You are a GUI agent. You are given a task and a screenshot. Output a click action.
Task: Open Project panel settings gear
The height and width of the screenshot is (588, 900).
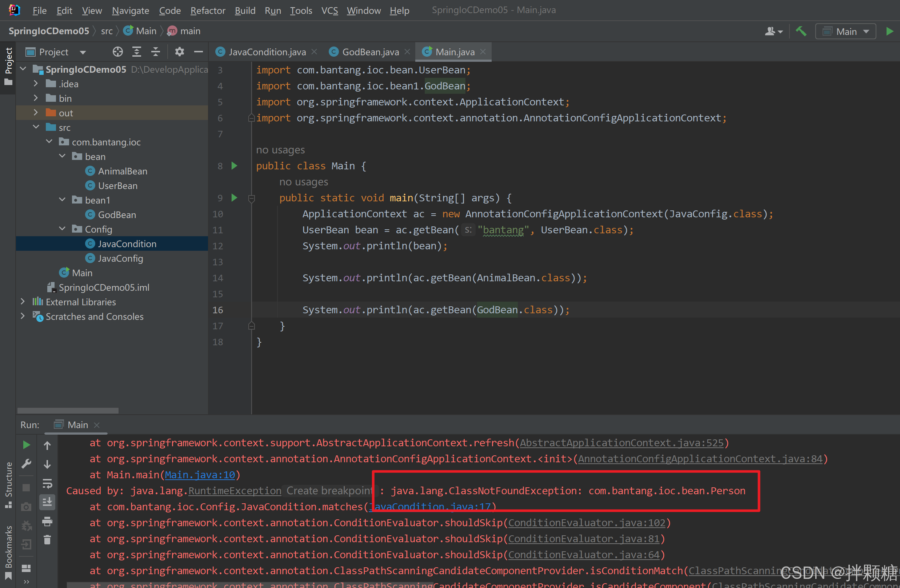pyautogui.click(x=179, y=52)
